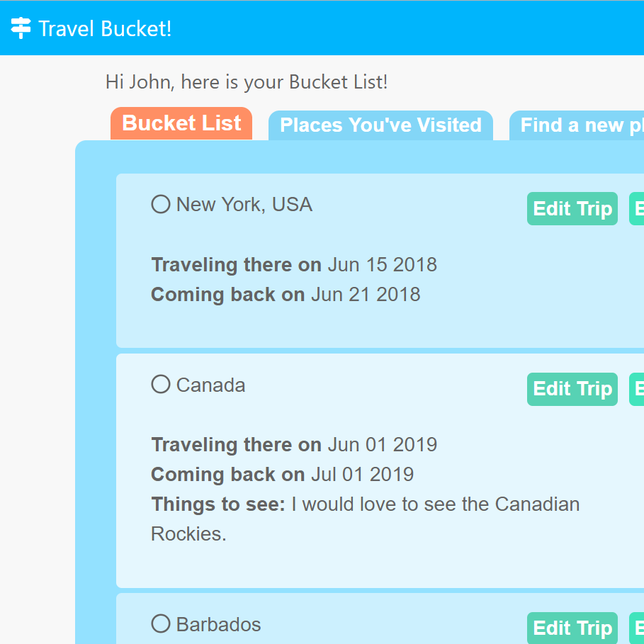
Task: Click the "New York, USA" destination name
Action: click(x=244, y=203)
